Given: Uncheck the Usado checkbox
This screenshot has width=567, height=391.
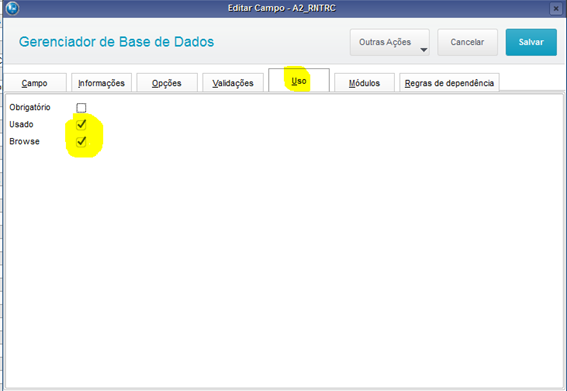Looking at the screenshot, I should (x=81, y=124).
